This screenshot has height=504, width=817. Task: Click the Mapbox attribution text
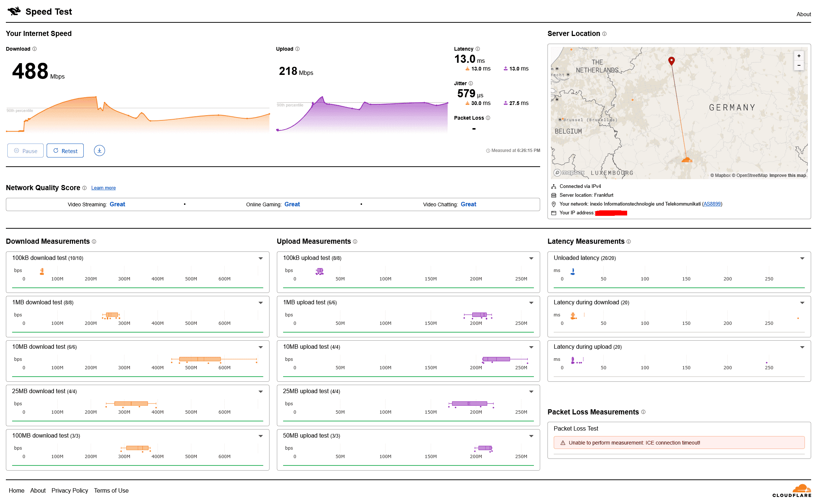720,175
